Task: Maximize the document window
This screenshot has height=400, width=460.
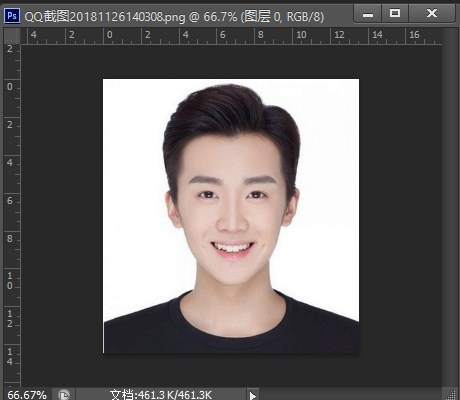Action: (x=395, y=14)
